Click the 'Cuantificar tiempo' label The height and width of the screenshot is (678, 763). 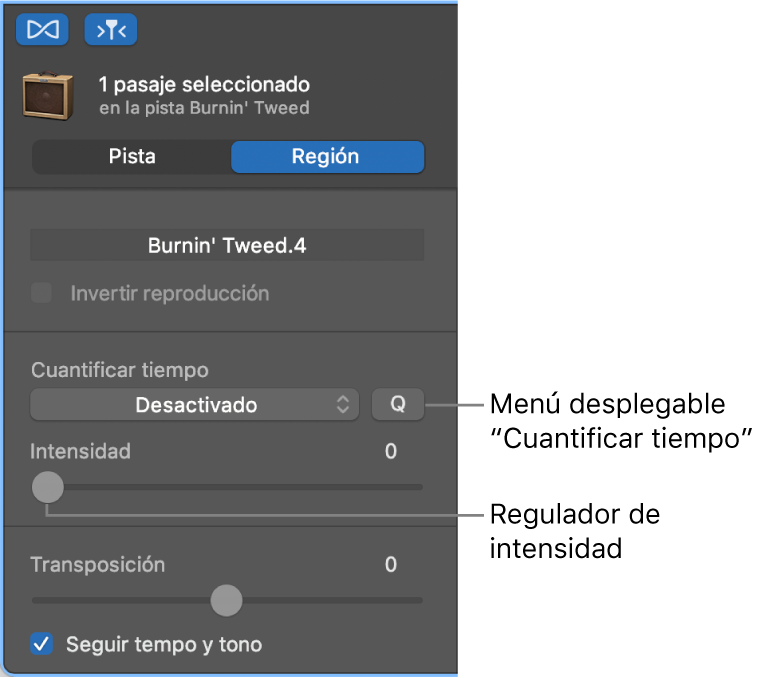pyautogui.click(x=120, y=370)
